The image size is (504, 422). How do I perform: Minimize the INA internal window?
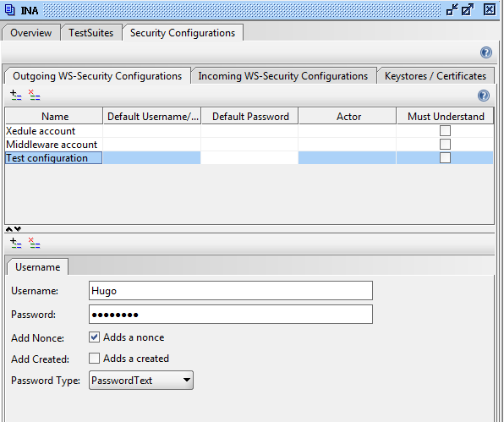(x=452, y=10)
